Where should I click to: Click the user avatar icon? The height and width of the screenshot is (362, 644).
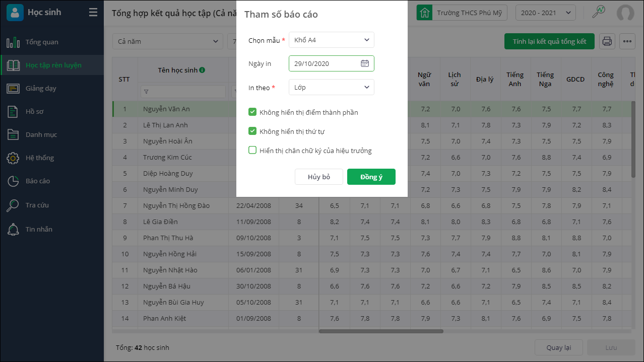[625, 13]
